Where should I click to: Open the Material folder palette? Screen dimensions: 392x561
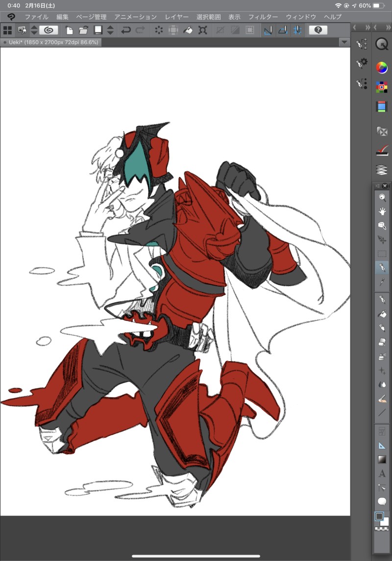pos(382,131)
